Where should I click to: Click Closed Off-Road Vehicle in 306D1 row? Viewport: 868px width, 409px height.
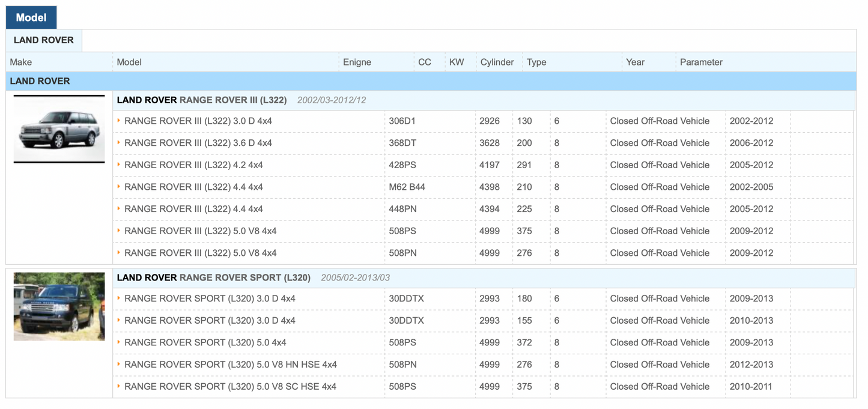pos(660,121)
